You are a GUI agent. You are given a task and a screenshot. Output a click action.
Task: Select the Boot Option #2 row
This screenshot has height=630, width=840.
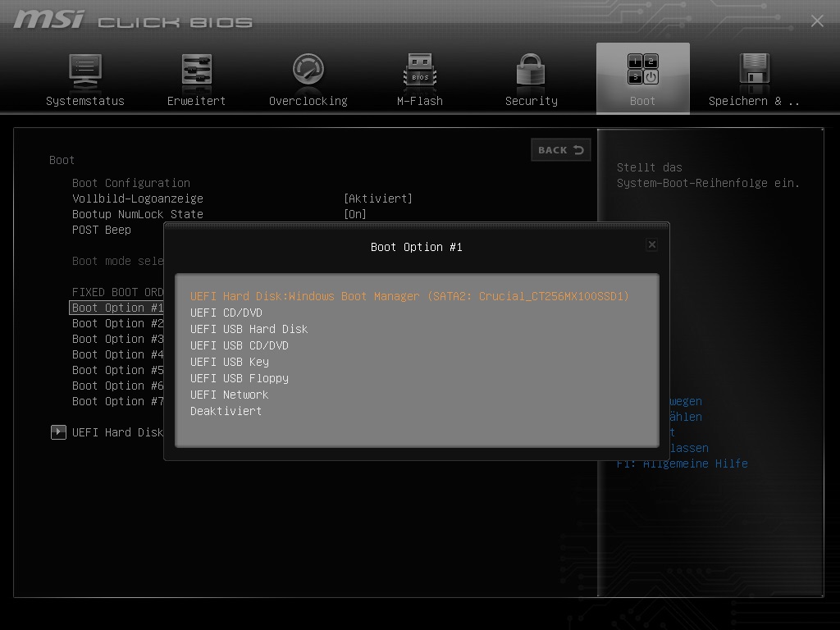(x=118, y=323)
